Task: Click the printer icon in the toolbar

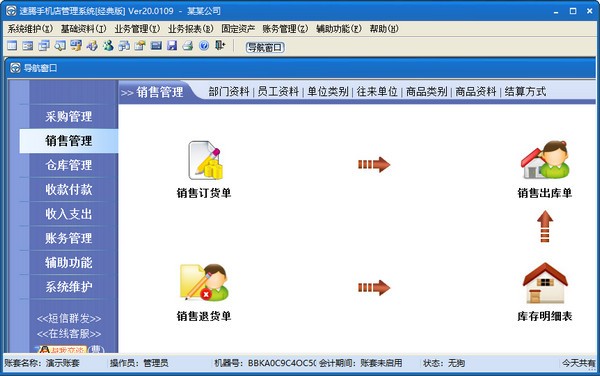Action: (188, 46)
